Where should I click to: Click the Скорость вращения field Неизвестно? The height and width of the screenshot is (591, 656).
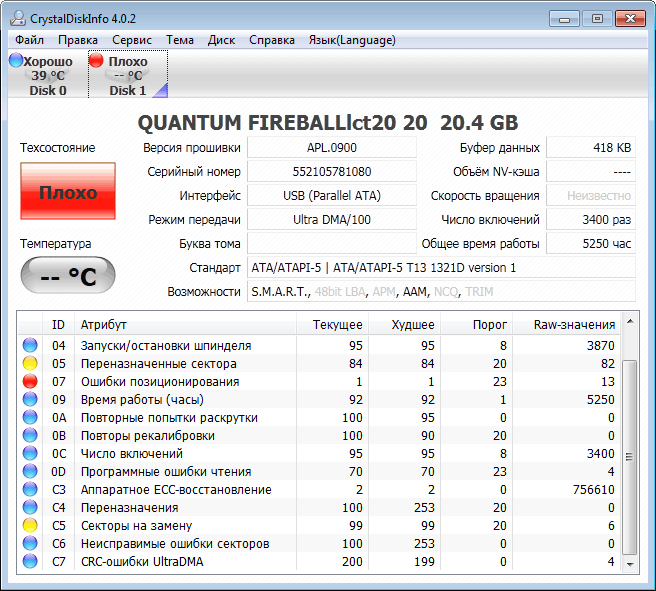pos(591,195)
